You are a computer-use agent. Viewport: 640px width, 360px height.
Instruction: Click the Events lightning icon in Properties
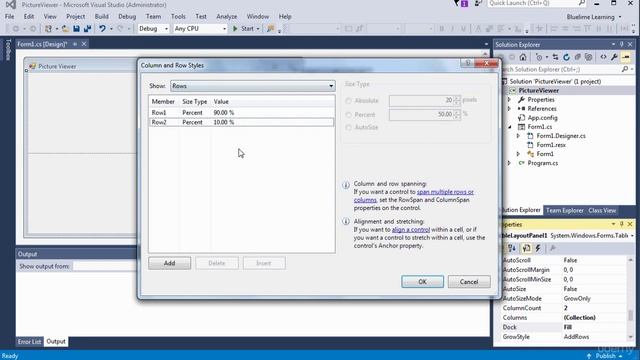coord(538,248)
